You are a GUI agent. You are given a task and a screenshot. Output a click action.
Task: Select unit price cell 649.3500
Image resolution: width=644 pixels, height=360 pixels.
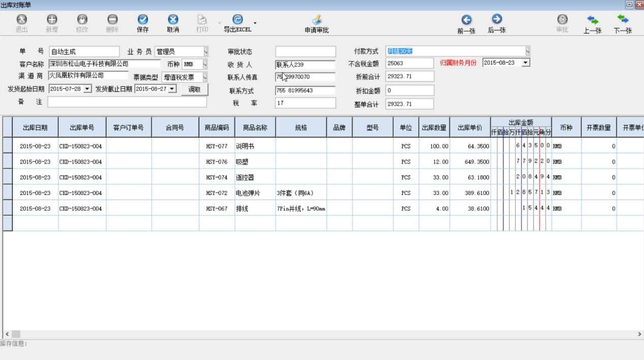click(470, 161)
